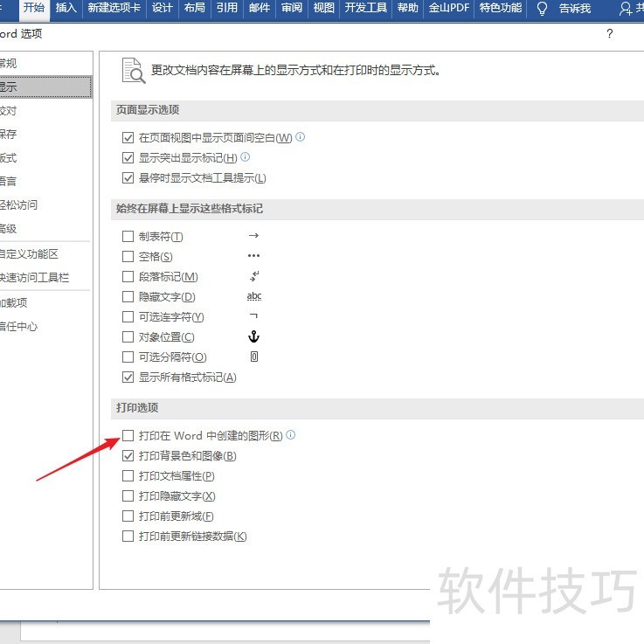Select 校对 category in sidebar
The height and width of the screenshot is (644, 644).
[45, 110]
